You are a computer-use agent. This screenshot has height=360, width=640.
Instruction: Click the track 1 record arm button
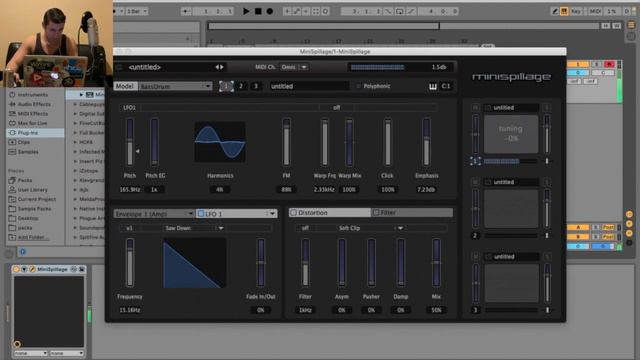(x=609, y=64)
